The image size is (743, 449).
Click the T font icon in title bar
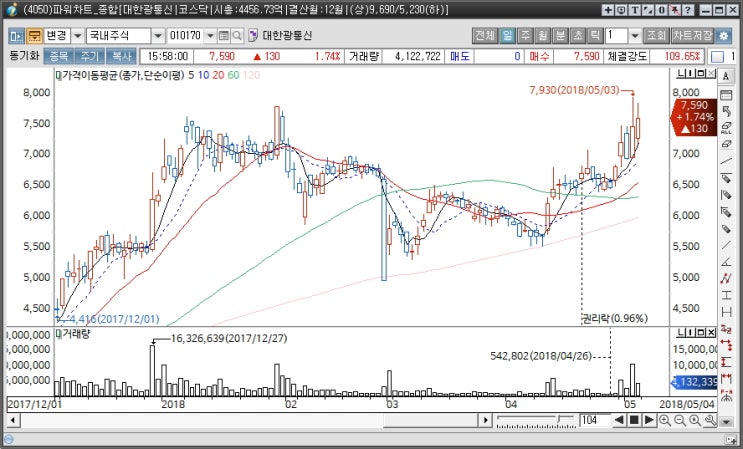(x=634, y=10)
